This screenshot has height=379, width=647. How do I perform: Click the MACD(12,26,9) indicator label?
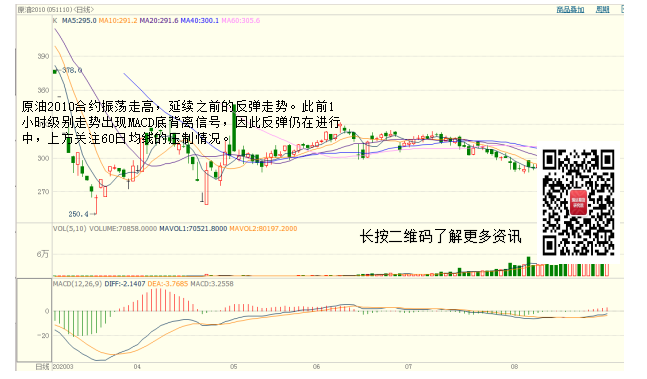tap(77, 284)
